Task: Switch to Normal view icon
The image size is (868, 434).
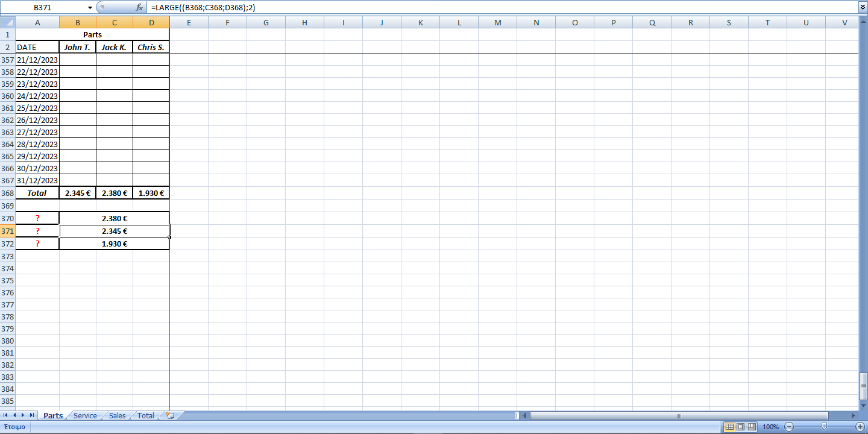Action: click(x=729, y=427)
